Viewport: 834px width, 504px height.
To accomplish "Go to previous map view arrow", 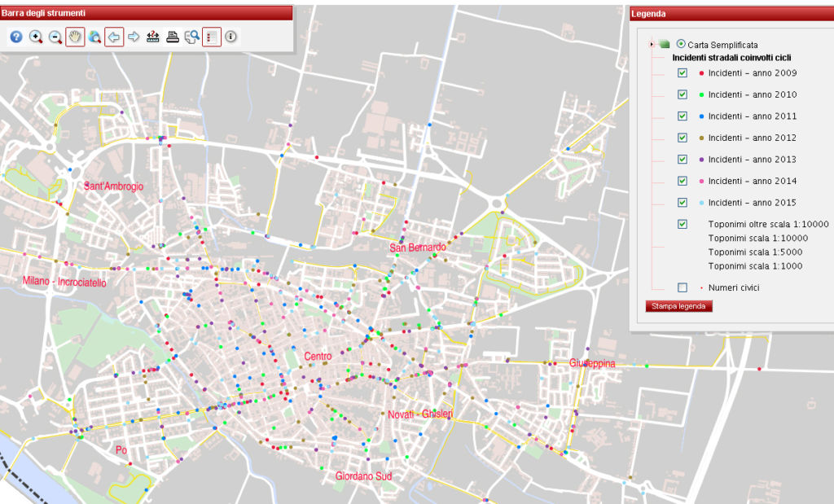I will 114,37.
